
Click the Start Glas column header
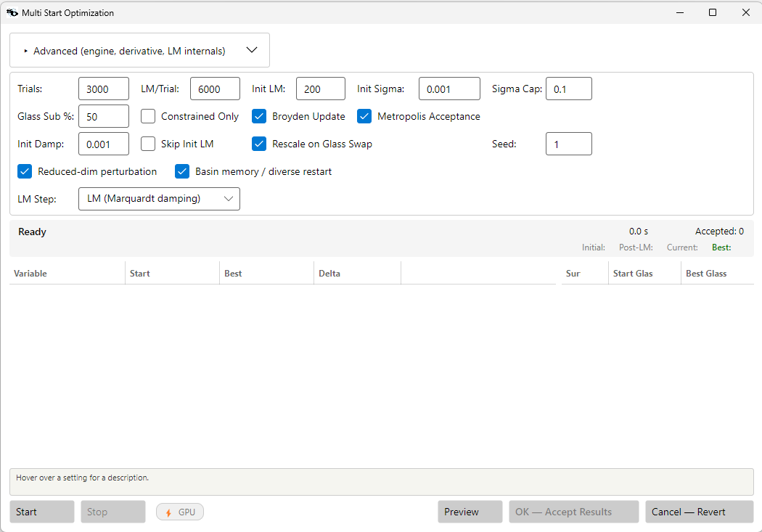(x=644, y=274)
